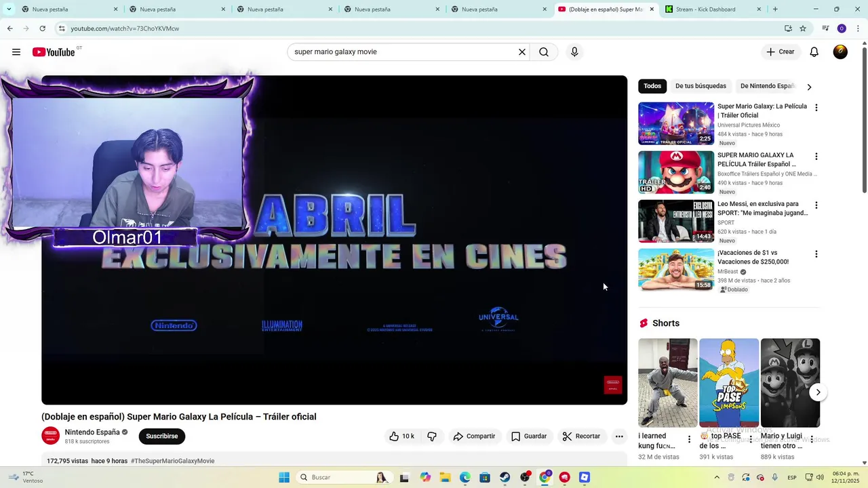View site information in address bar
The image size is (868, 488).
click(62, 28)
